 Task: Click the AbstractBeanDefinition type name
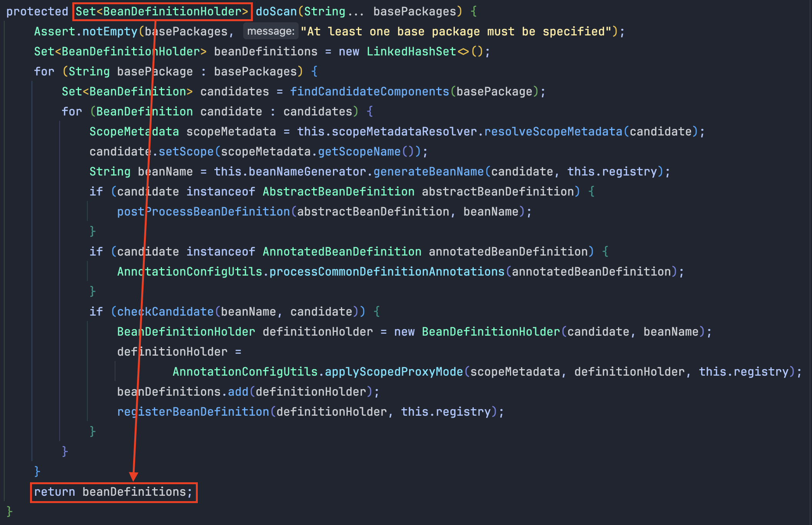tap(338, 192)
